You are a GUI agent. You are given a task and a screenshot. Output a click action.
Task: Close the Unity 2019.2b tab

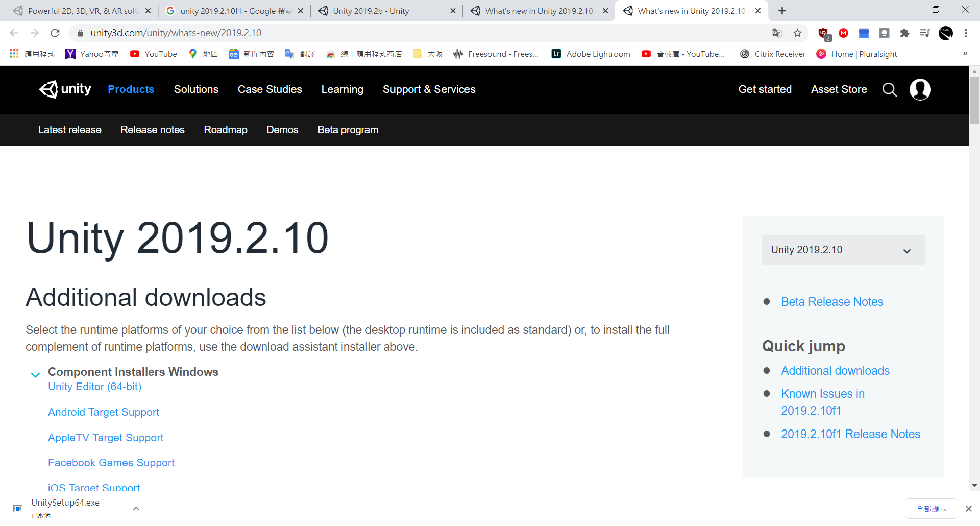click(453, 11)
